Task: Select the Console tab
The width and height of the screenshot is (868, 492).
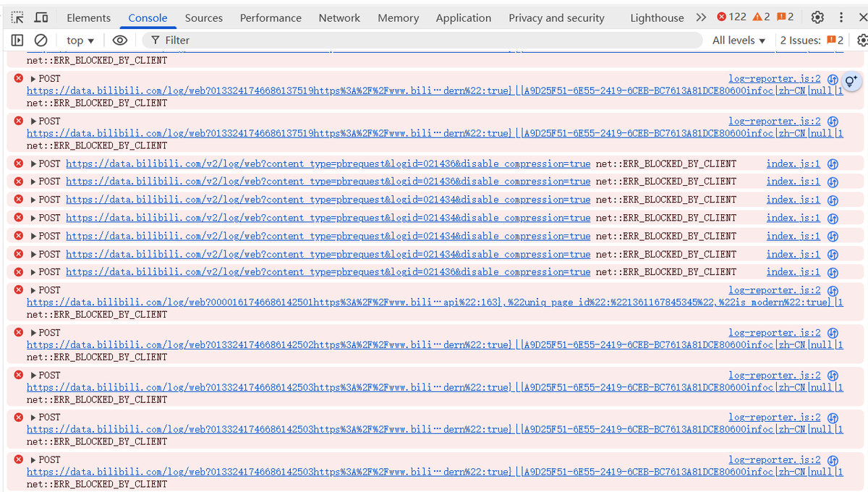Action: 148,18
